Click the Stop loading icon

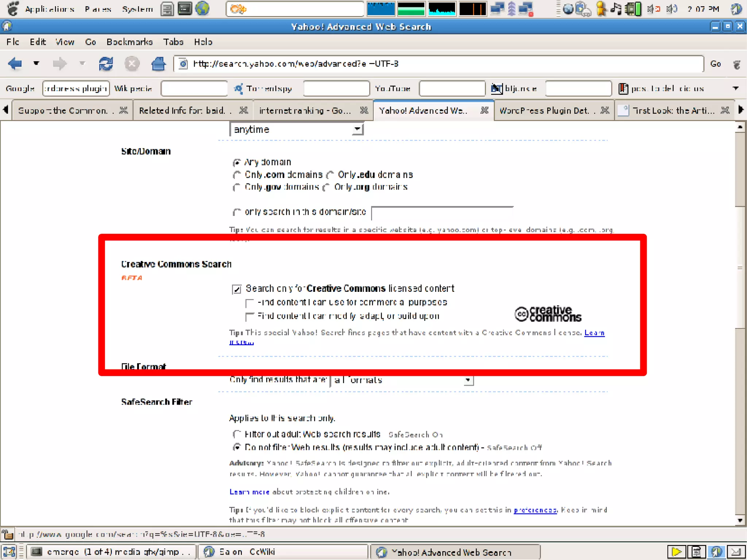pyautogui.click(x=132, y=64)
